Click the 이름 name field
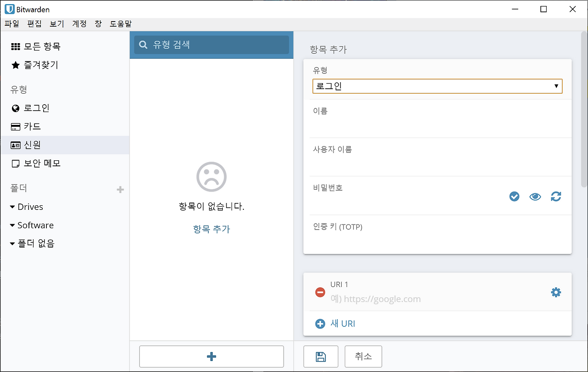This screenshot has height=372, width=588. (437, 118)
